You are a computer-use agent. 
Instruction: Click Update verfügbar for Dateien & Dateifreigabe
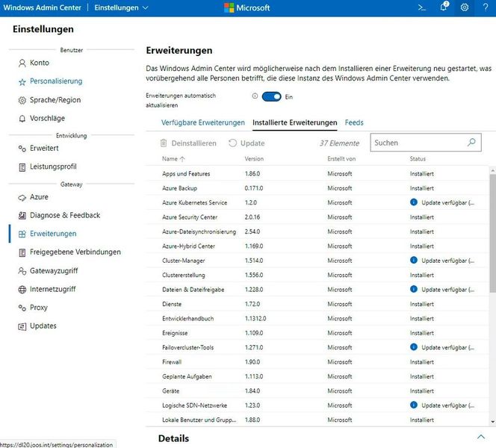coord(447,290)
